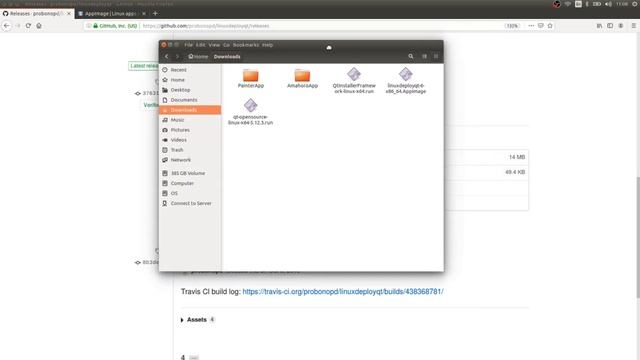This screenshot has height=360, width=640.
Task: Open Videos in the sidebar
Action: click(190, 140)
